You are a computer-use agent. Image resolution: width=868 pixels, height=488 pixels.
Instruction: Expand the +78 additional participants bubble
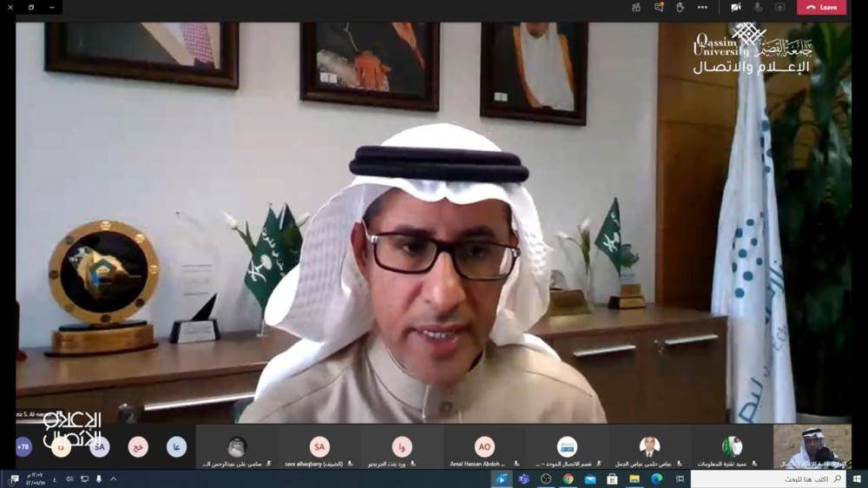23,447
